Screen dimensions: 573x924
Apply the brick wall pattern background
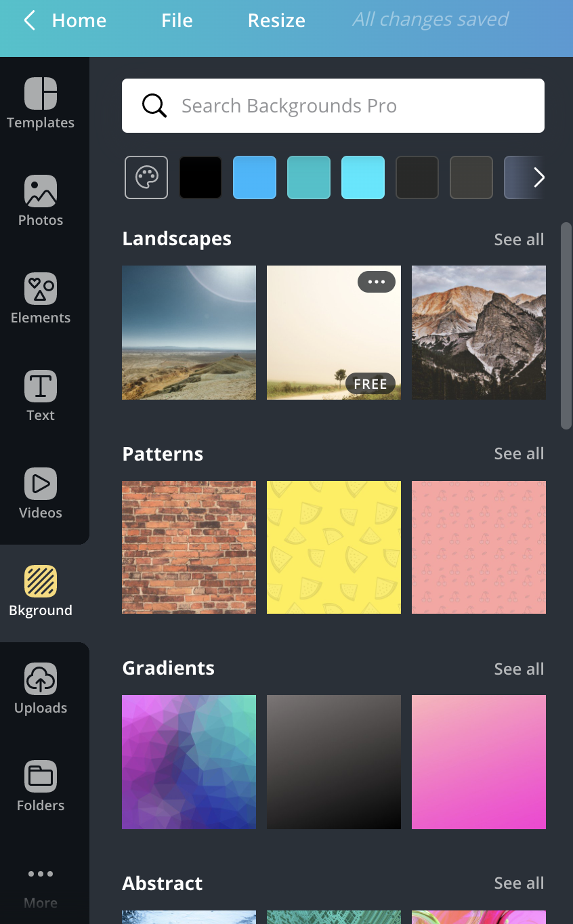(x=188, y=547)
